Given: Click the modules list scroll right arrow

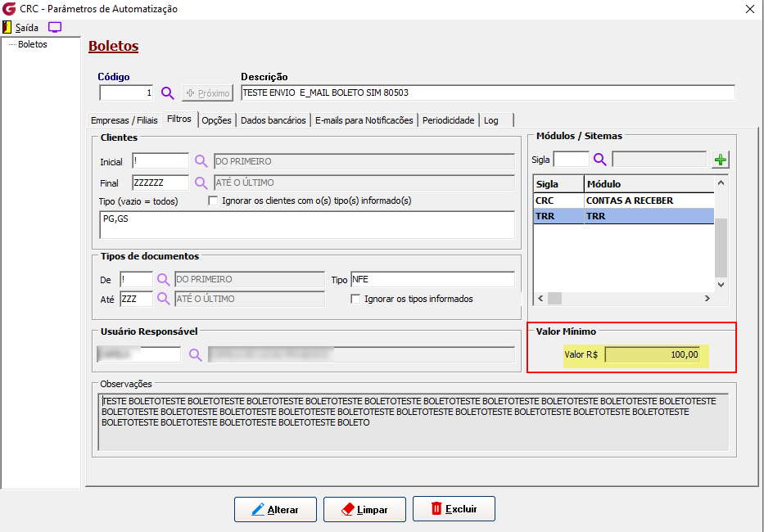Looking at the screenshot, I should (x=707, y=298).
